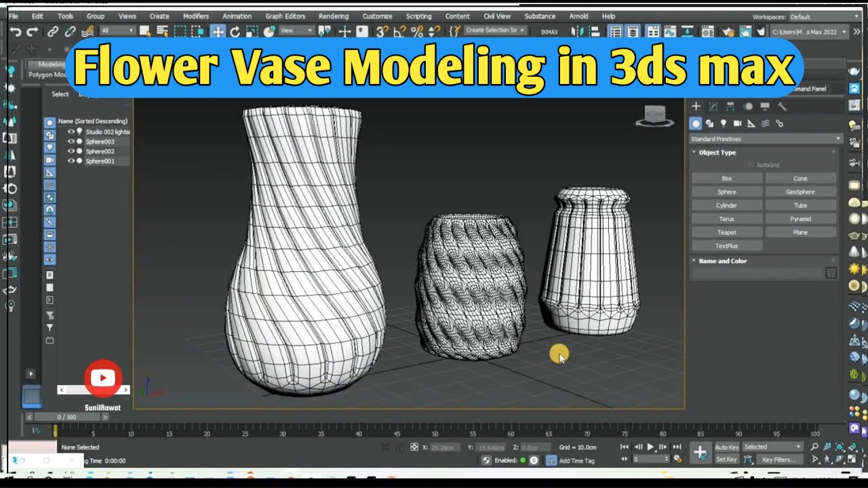Image resolution: width=868 pixels, height=488 pixels.
Task: Open the Layer Explorer icon
Action: click(x=633, y=31)
